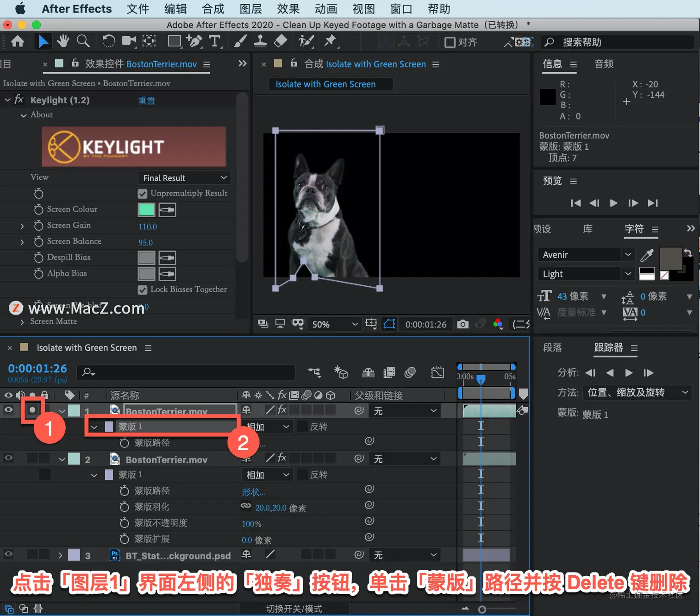Image resolution: width=700 pixels, height=616 pixels.
Task: Open the Light font style dropdown
Action: [586, 274]
